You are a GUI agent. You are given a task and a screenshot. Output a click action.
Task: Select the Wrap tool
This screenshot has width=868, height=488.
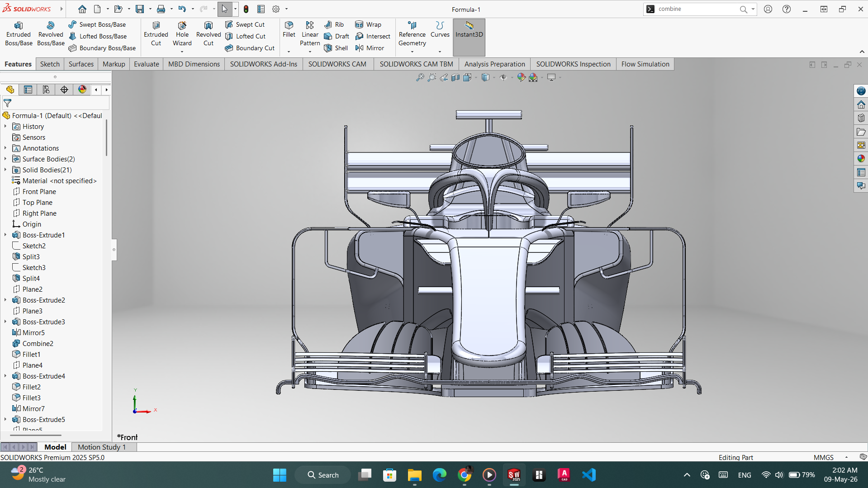pos(368,24)
